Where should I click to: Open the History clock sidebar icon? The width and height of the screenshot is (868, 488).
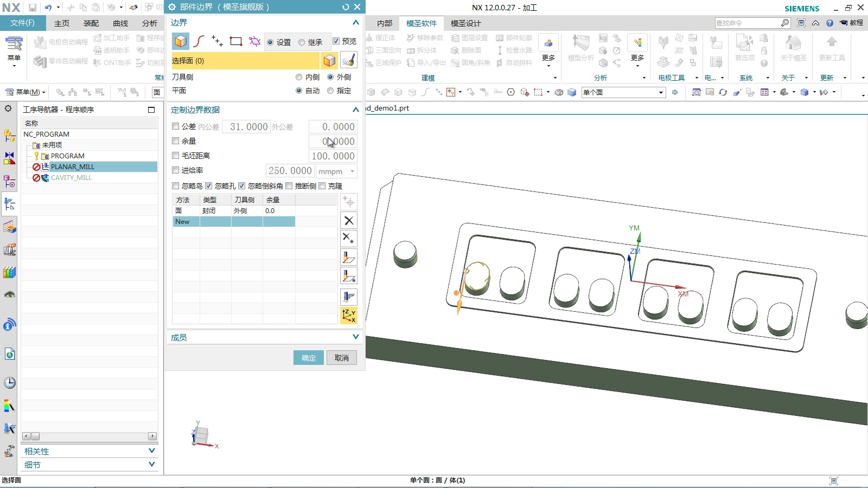click(x=9, y=383)
